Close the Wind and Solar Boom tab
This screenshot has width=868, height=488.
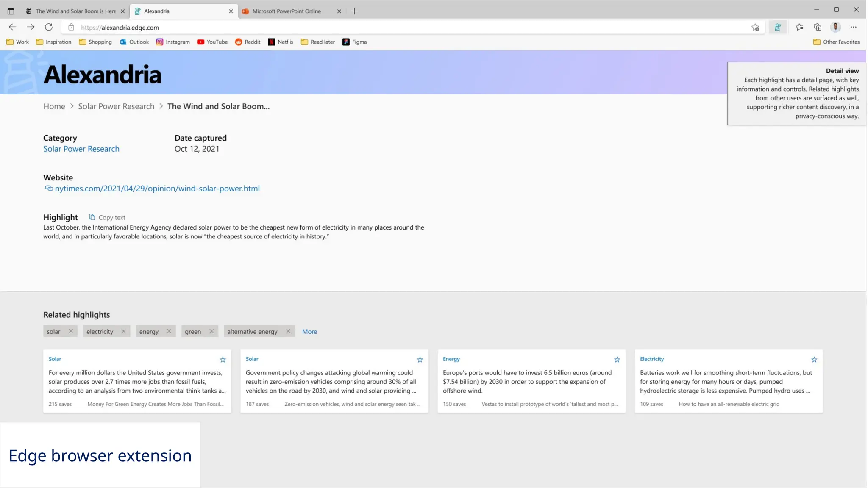tap(122, 11)
